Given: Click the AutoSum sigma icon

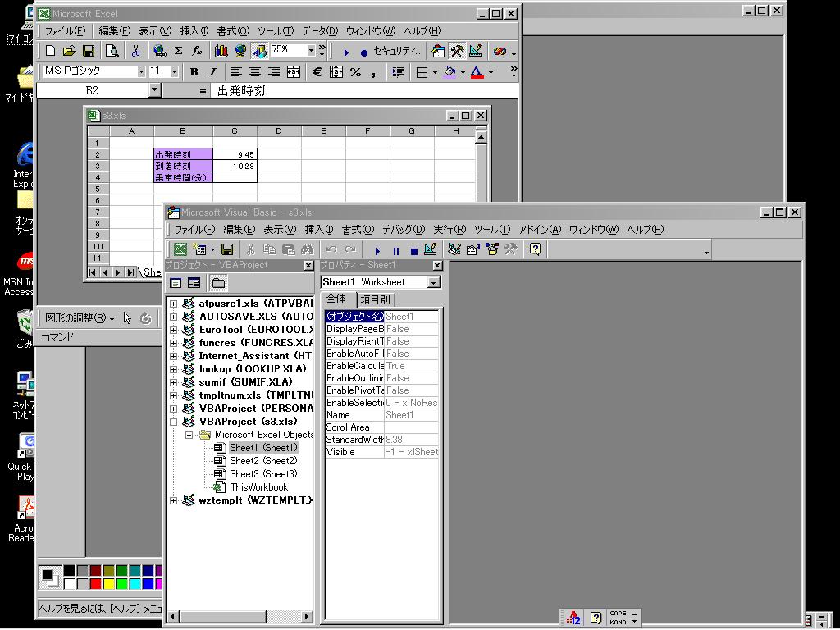Looking at the screenshot, I should (178, 51).
